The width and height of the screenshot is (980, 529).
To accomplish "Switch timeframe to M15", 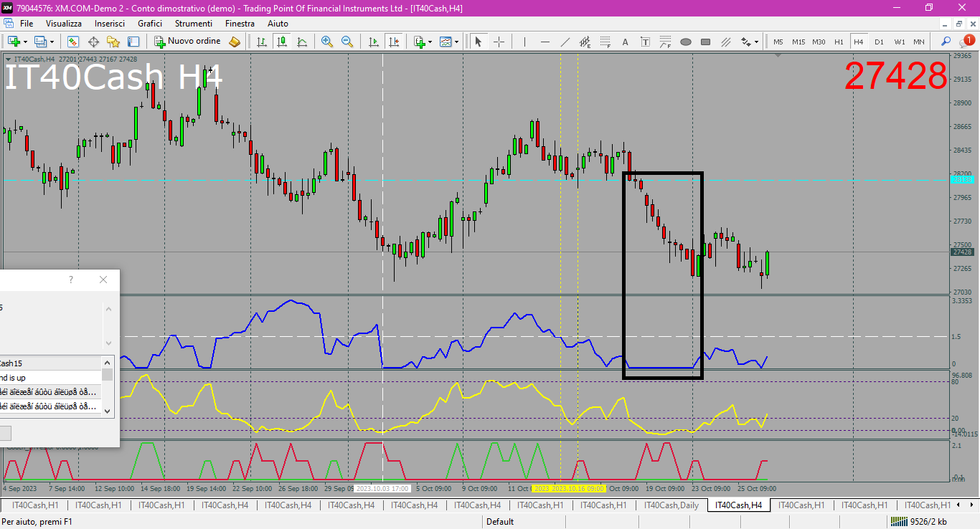I will [798, 42].
